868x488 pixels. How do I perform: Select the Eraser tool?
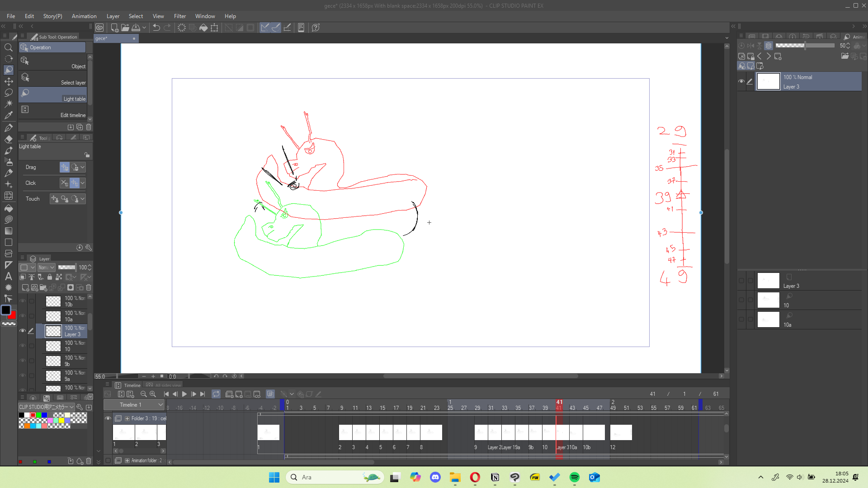[x=8, y=139]
